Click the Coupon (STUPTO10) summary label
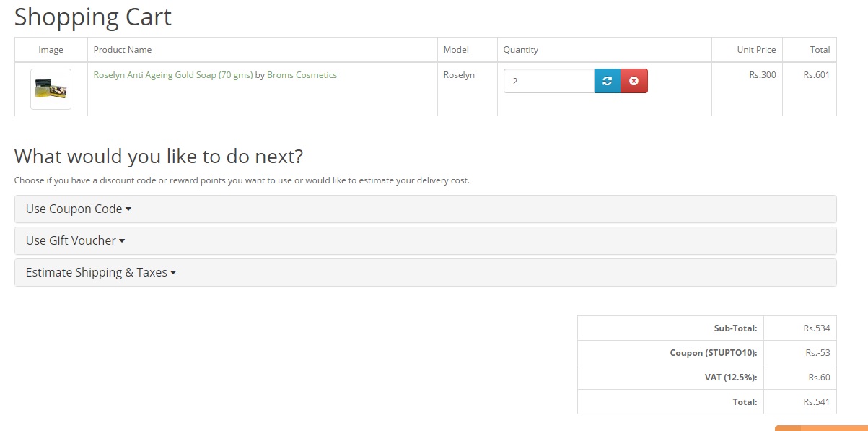 click(713, 353)
